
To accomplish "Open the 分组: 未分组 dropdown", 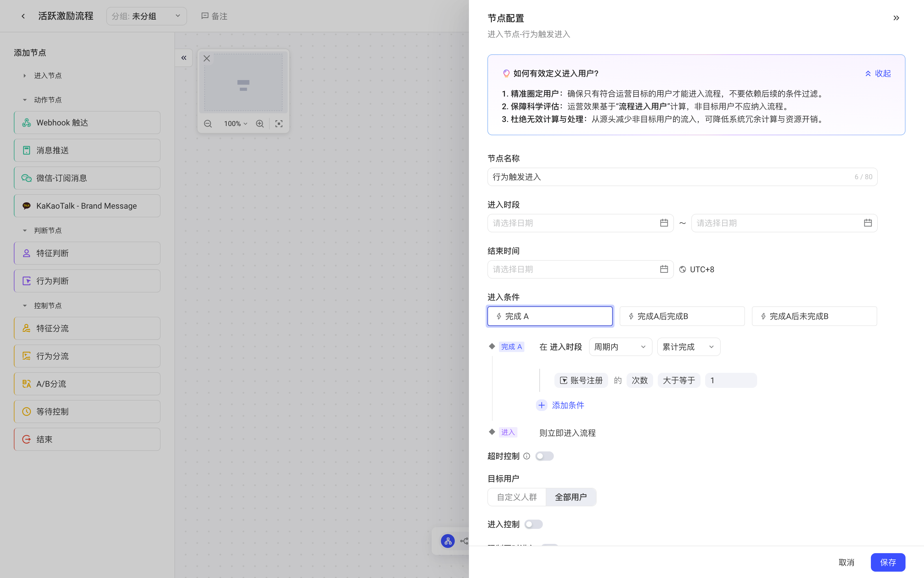I will 146,16.
